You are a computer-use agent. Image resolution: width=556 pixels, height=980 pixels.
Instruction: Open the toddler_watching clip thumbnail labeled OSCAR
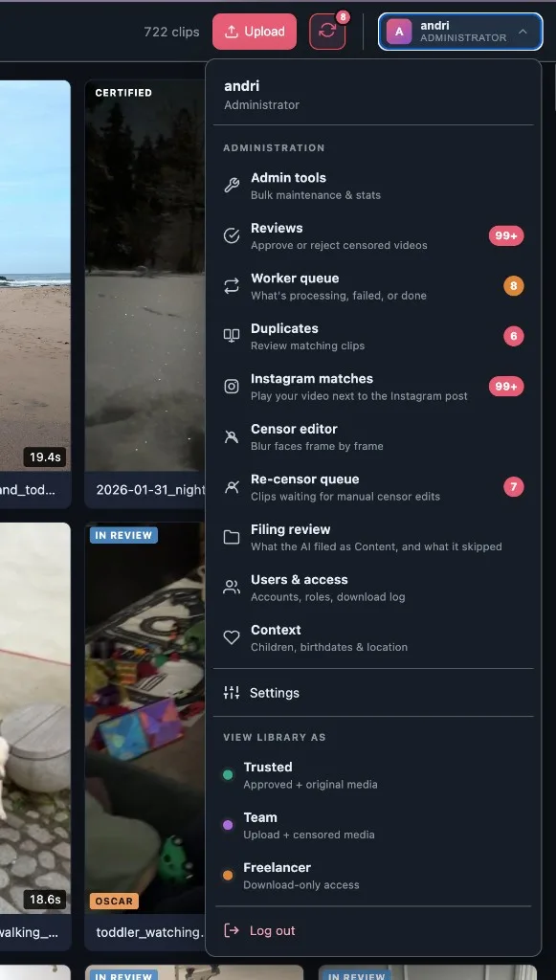pos(145,718)
